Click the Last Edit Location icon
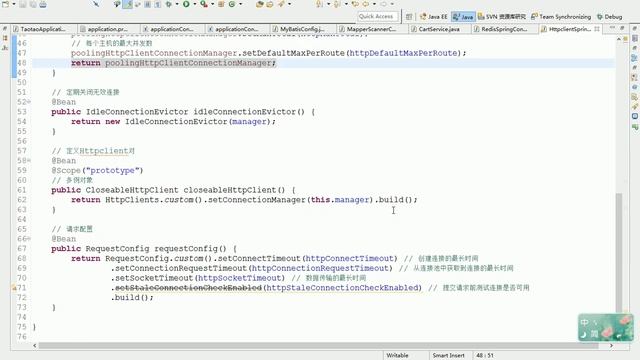This screenshot has width=640, height=360. (355, 4)
